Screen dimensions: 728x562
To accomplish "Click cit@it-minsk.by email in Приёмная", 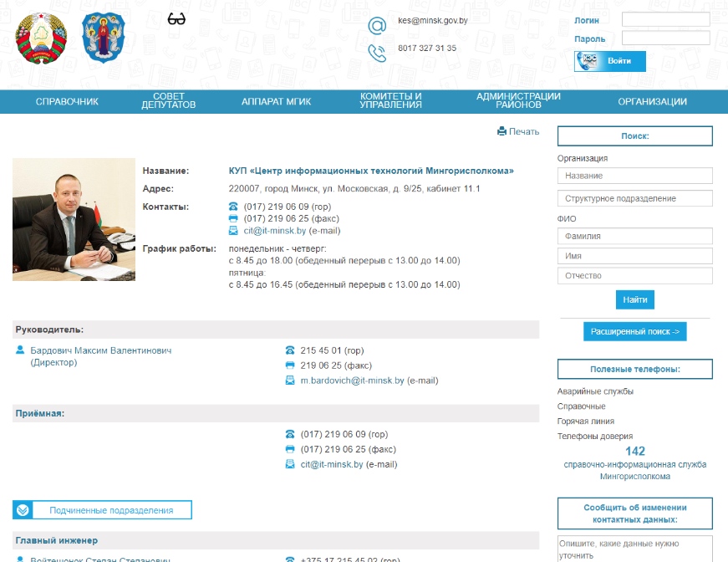I will point(332,464).
